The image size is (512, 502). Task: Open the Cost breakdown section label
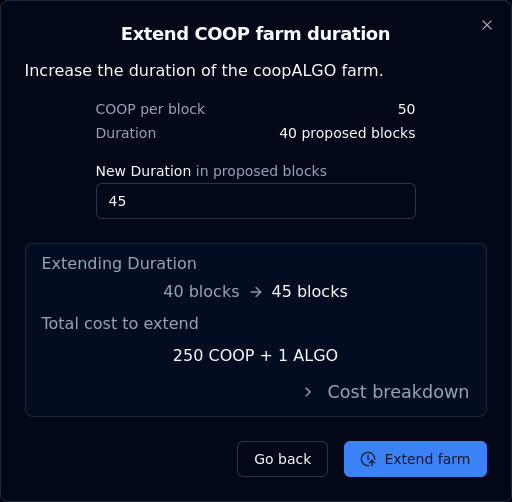[x=398, y=392]
